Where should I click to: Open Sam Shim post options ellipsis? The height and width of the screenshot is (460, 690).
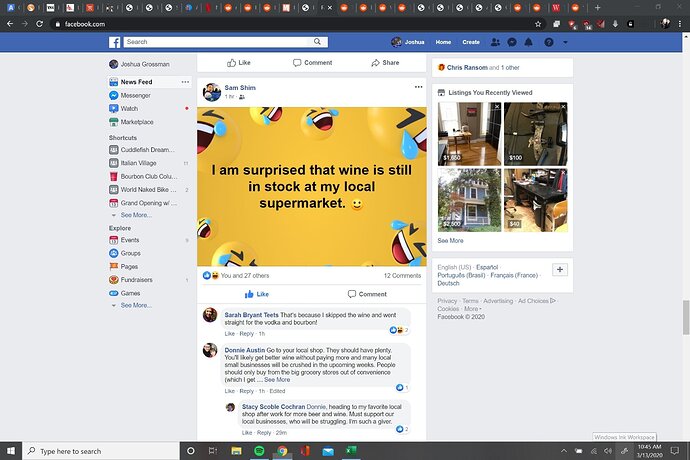click(x=418, y=87)
